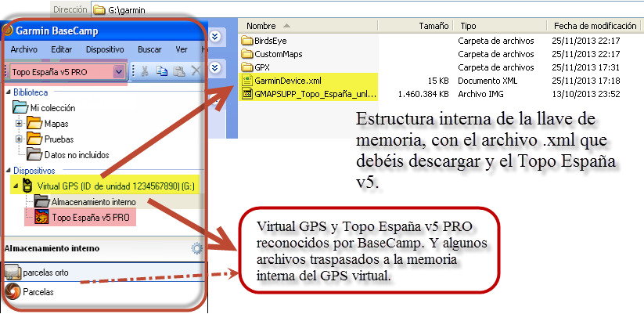
Task: Click the G:\garmin address field
Action: [x=368, y=10]
